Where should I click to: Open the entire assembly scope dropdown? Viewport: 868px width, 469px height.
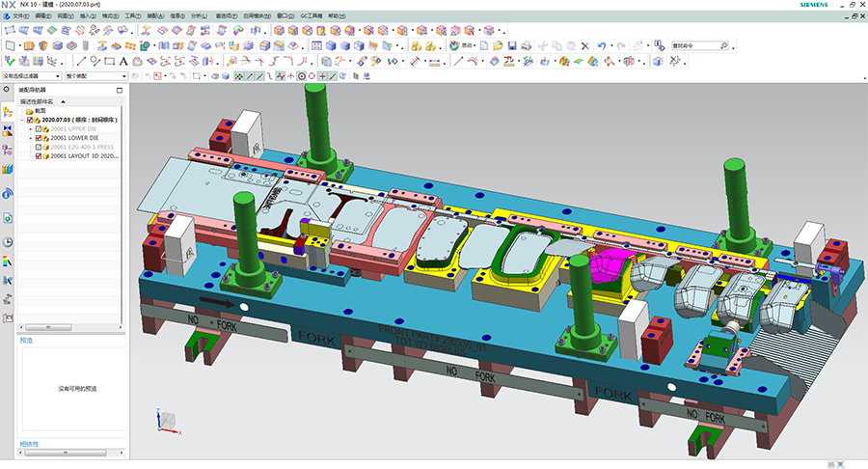(96, 75)
